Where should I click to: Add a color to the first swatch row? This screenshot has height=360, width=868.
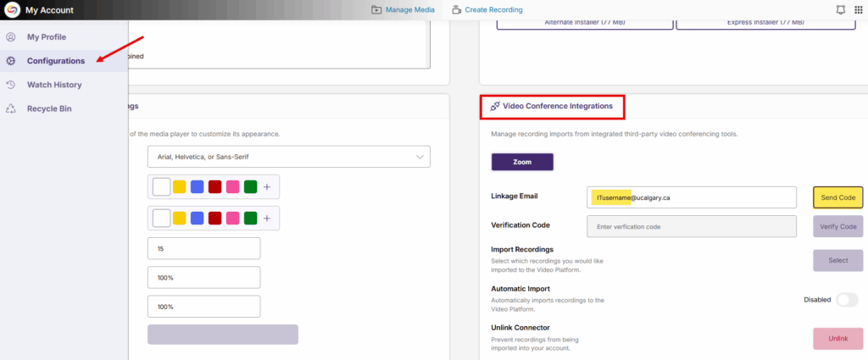[x=267, y=187]
